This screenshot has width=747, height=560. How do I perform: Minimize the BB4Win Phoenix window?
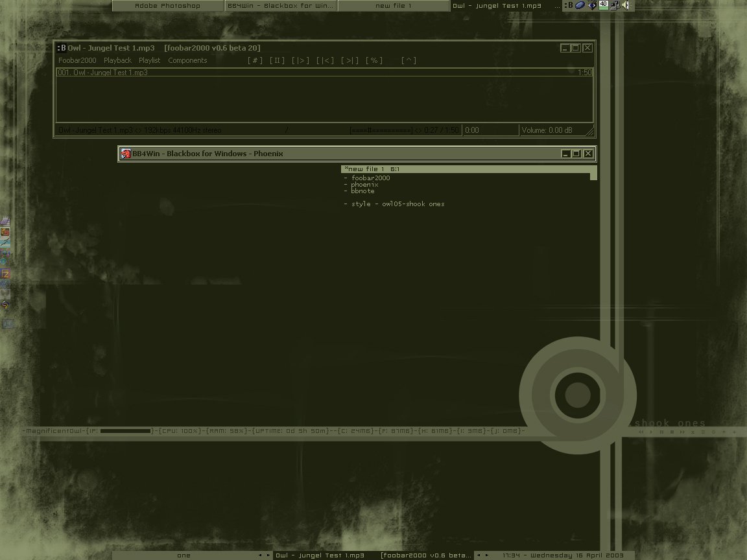[x=565, y=154]
